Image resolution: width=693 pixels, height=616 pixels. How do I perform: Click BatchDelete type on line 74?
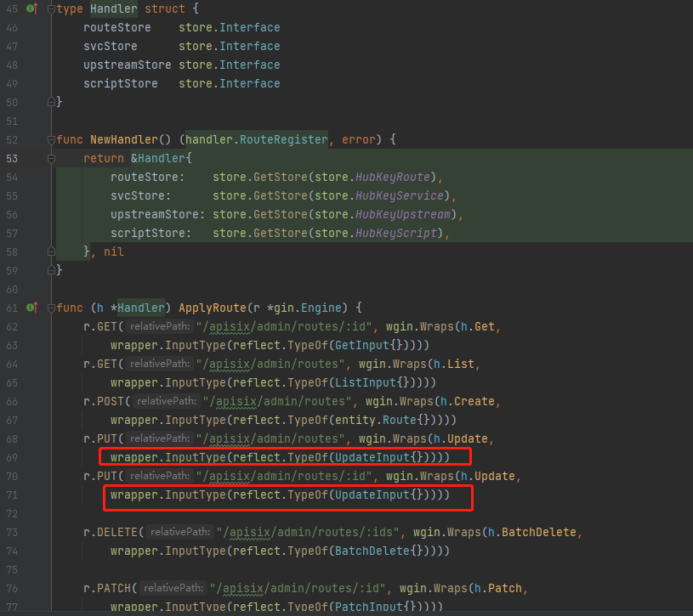(372, 551)
